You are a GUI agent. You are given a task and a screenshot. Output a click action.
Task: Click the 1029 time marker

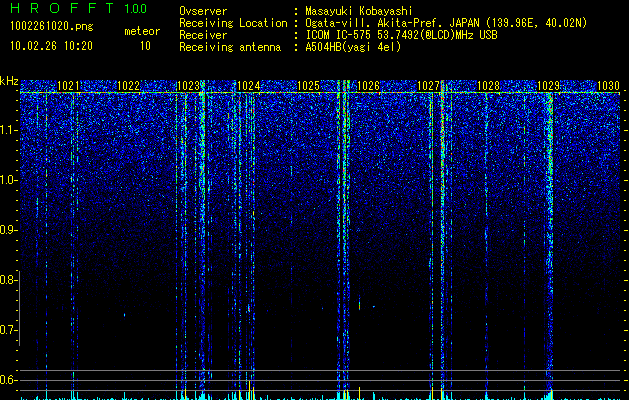click(x=548, y=85)
